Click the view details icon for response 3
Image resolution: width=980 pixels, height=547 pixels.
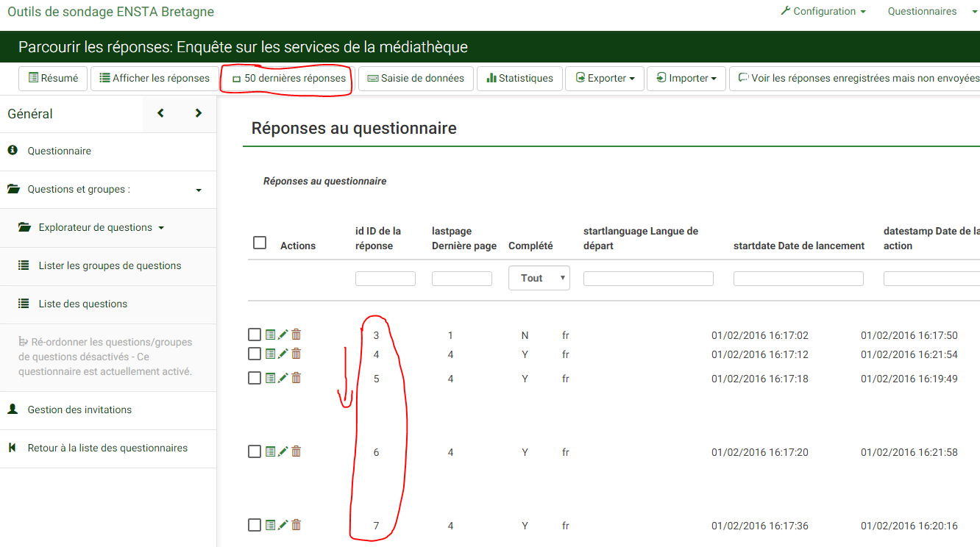[x=271, y=335]
